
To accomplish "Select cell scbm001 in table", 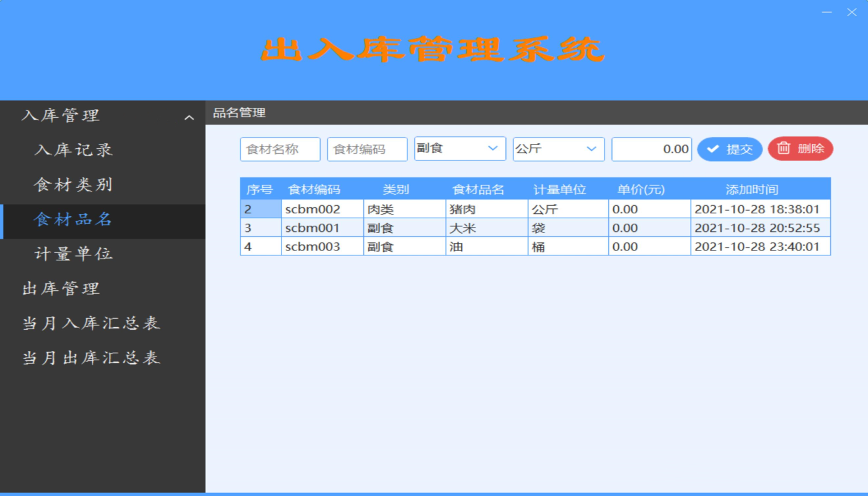I will pyautogui.click(x=322, y=228).
